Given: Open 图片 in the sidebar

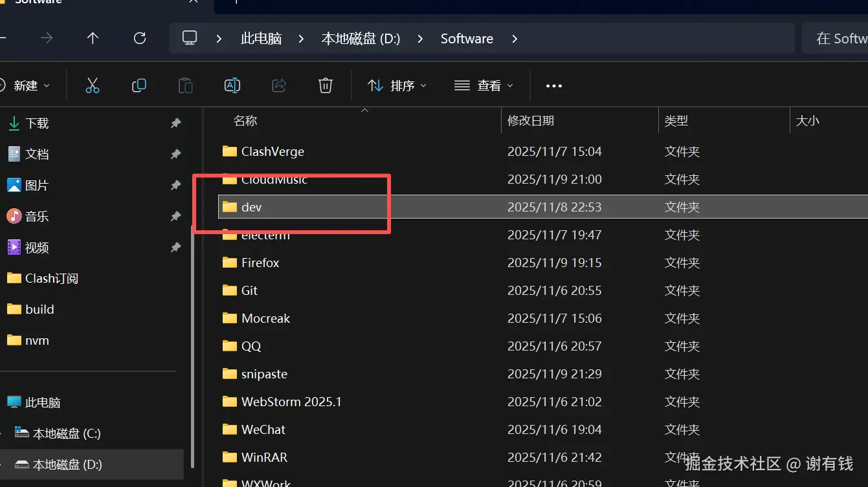Looking at the screenshot, I should [x=37, y=185].
